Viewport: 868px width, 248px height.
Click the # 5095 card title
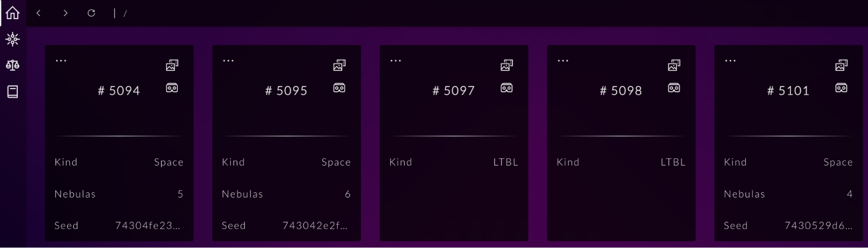tap(286, 90)
